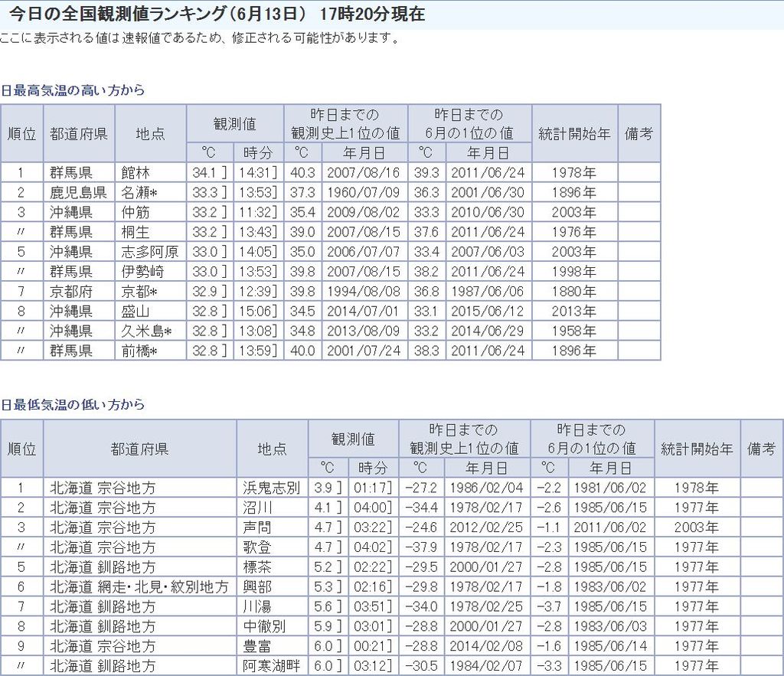Click the 京都府 prefecture cell

tap(71, 292)
